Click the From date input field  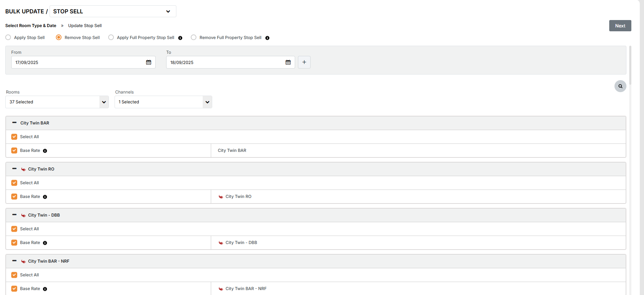77,62
